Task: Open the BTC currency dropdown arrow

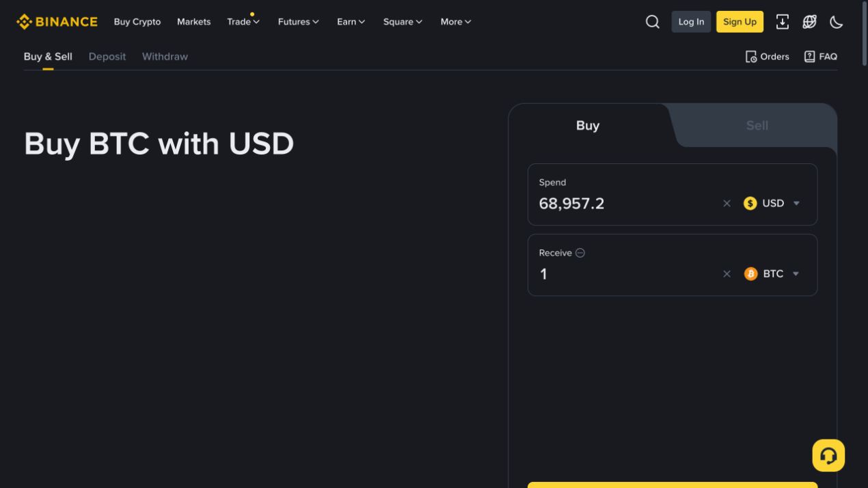Action: click(x=796, y=273)
